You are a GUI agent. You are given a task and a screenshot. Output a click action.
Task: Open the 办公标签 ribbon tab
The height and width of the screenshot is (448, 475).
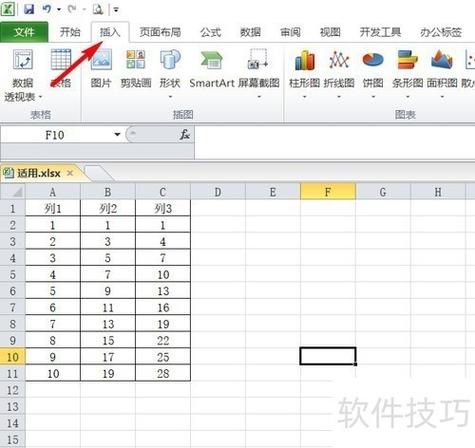pos(441,32)
